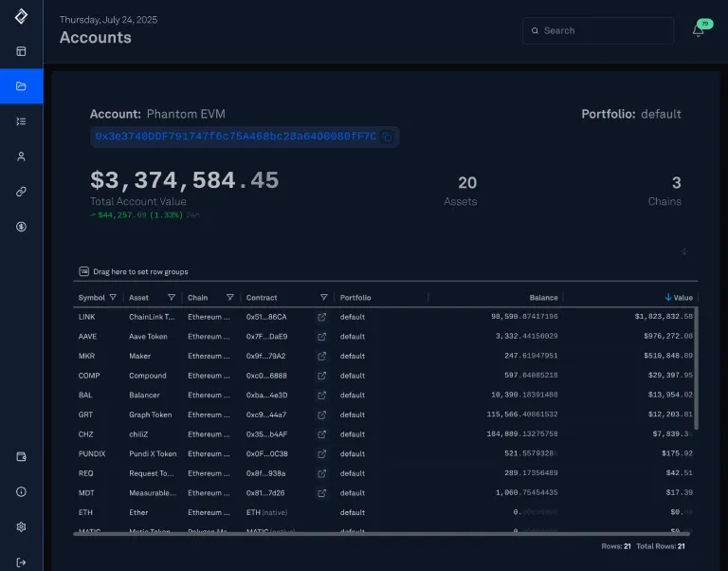Click the Compound asset cell
This screenshot has height=571, width=728.
(148, 376)
